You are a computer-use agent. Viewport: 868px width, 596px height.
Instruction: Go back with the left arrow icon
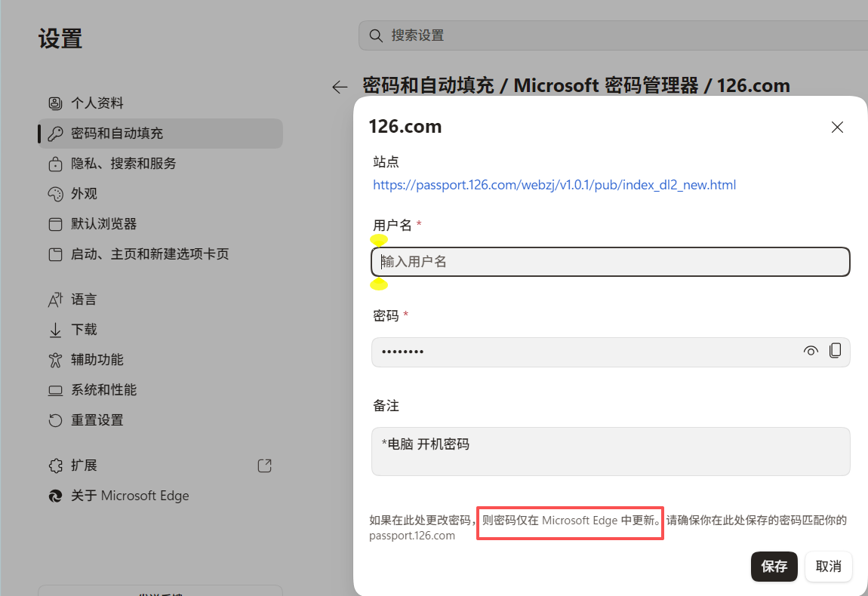(x=340, y=87)
